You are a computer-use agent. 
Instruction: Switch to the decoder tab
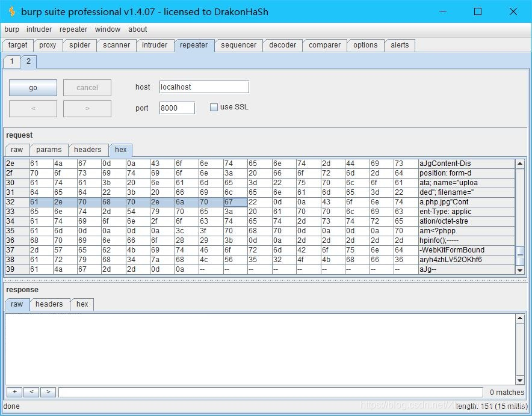282,45
